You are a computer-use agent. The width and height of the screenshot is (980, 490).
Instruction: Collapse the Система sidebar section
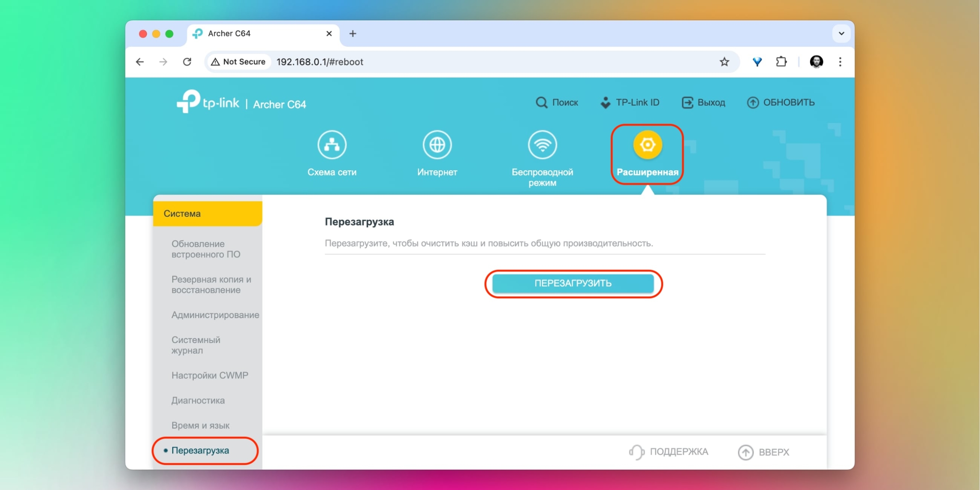(x=207, y=214)
